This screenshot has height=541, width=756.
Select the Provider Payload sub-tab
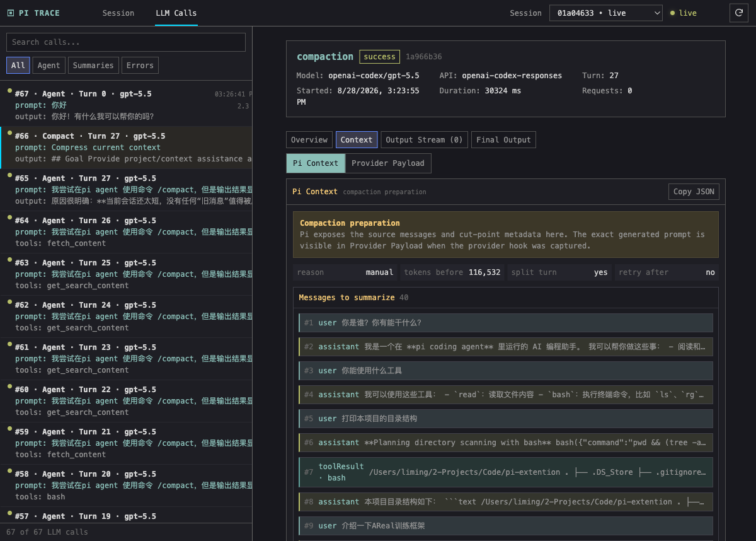[x=388, y=163]
